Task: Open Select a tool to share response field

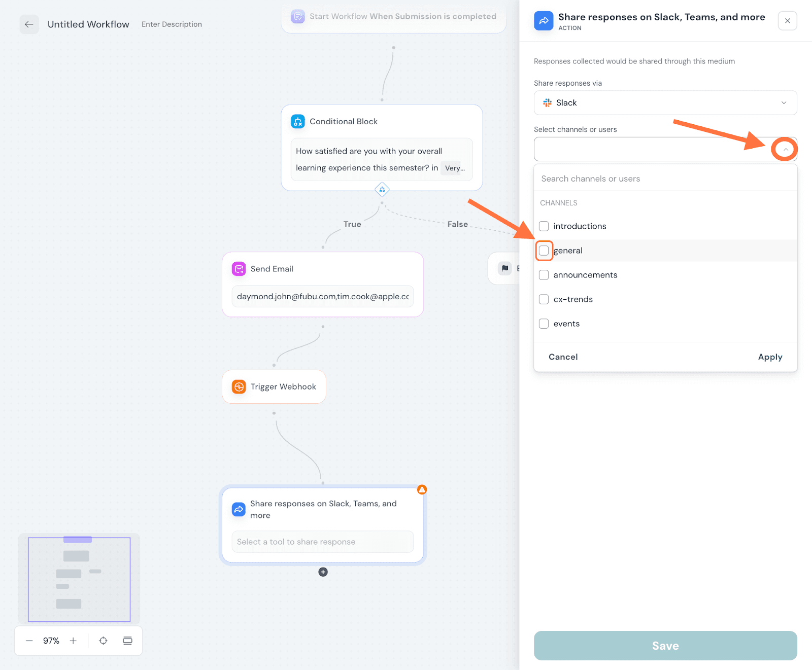Action: [323, 542]
